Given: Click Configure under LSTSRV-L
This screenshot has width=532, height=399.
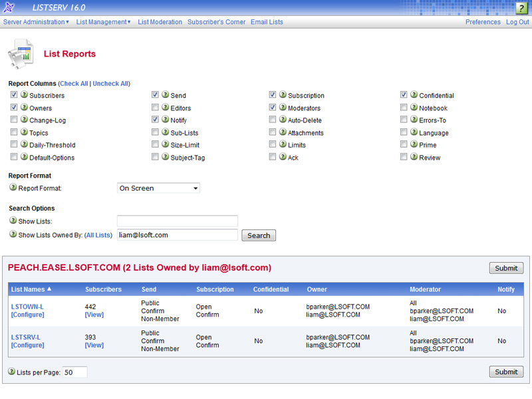Looking at the screenshot, I should (x=27, y=345).
